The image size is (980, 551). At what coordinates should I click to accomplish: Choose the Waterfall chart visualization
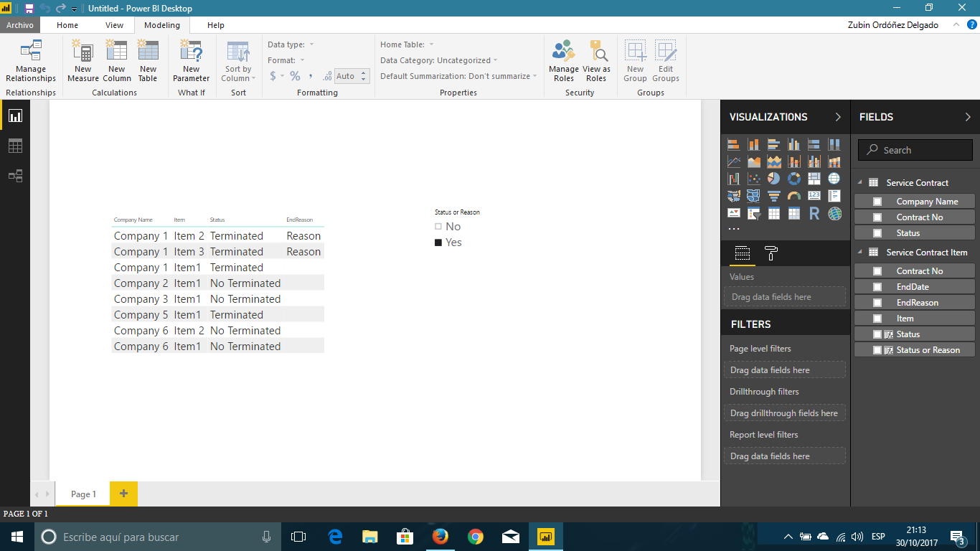click(733, 179)
